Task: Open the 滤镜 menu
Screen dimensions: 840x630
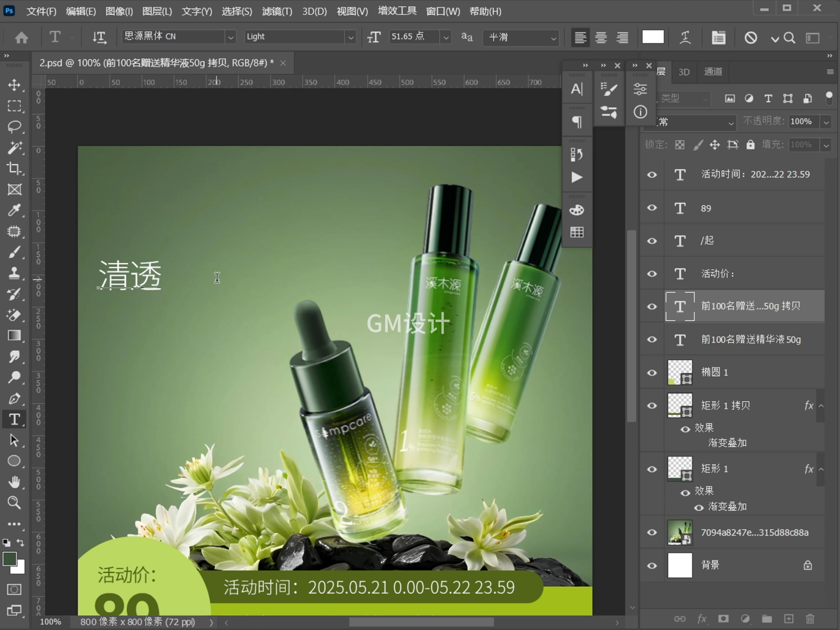Action: (x=276, y=11)
